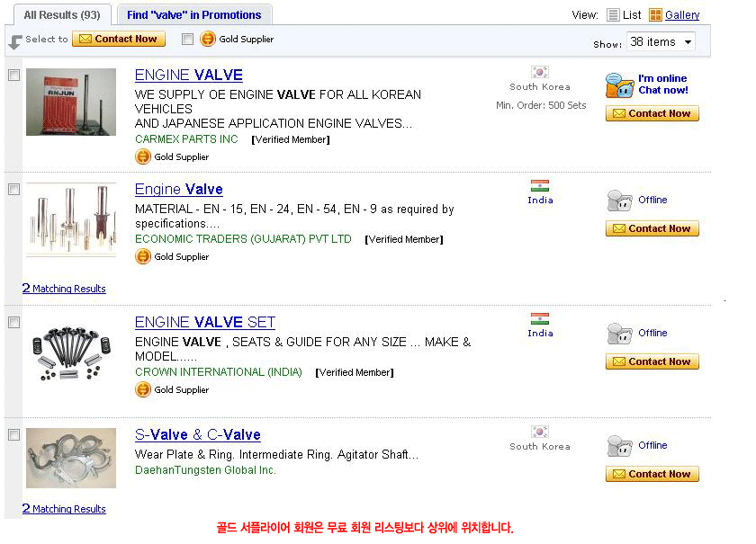Click offline chat icon for Crown International
The image size is (756, 544).
(x=619, y=334)
